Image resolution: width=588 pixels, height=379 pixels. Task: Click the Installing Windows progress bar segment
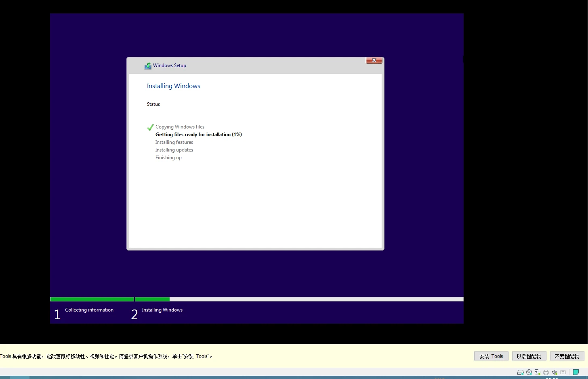[299, 299]
